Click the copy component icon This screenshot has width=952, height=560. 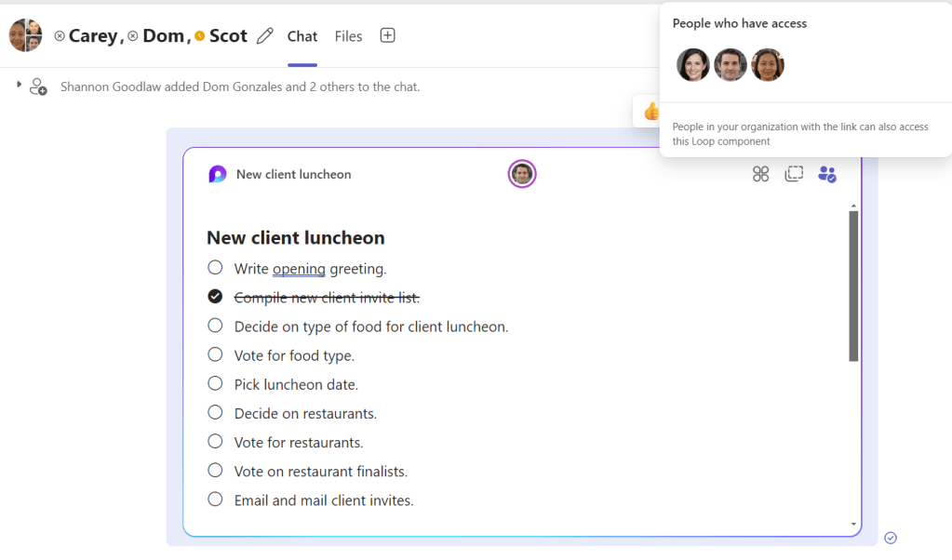click(794, 174)
